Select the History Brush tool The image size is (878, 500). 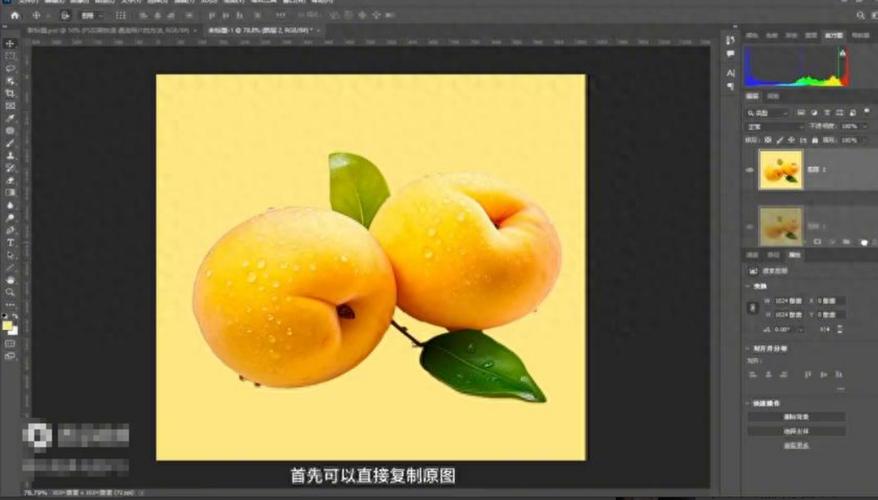[x=10, y=168]
